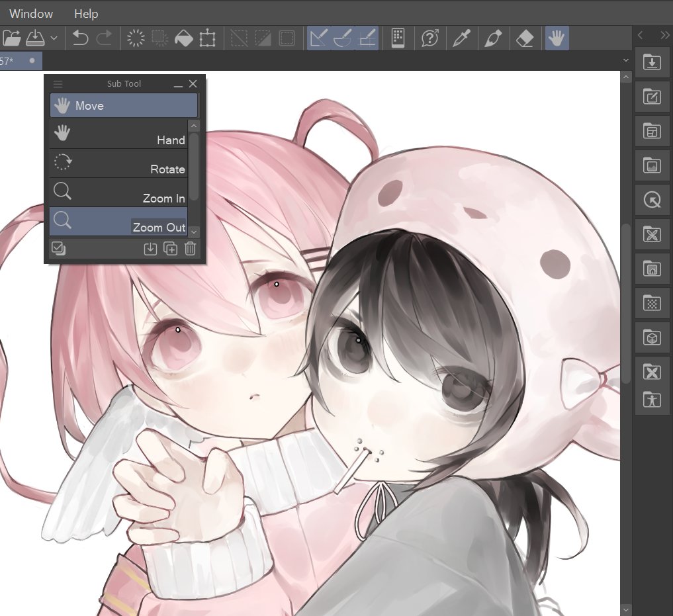Click the Redo arrow icon

105,38
